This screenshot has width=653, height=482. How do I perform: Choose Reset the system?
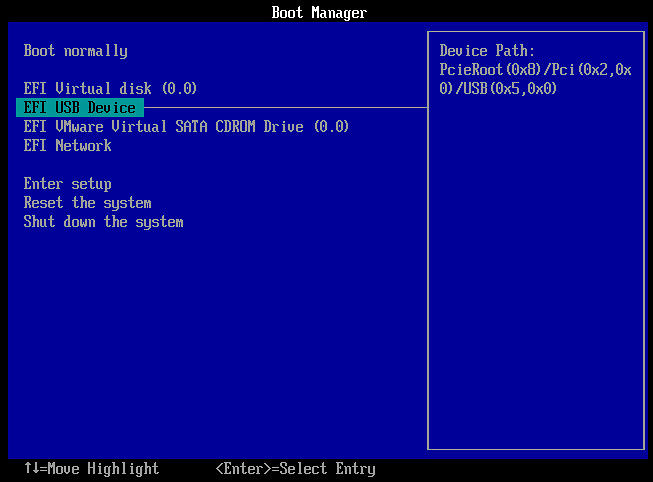coord(87,203)
